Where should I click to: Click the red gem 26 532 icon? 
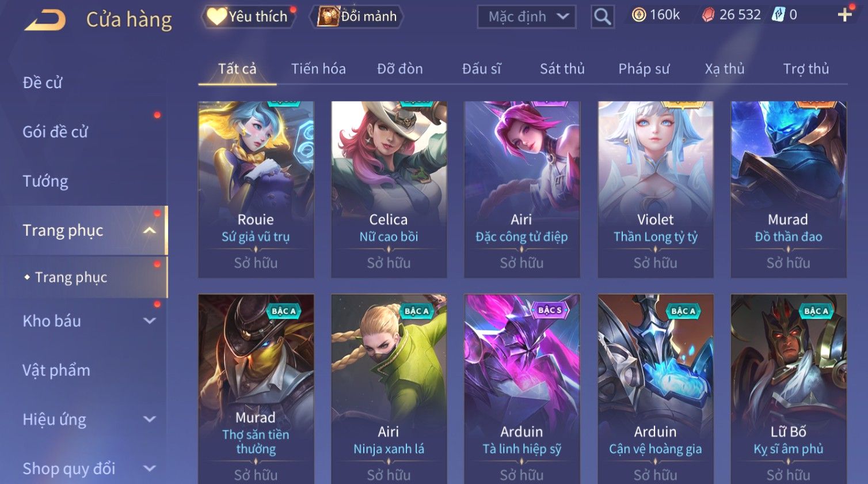(x=708, y=15)
